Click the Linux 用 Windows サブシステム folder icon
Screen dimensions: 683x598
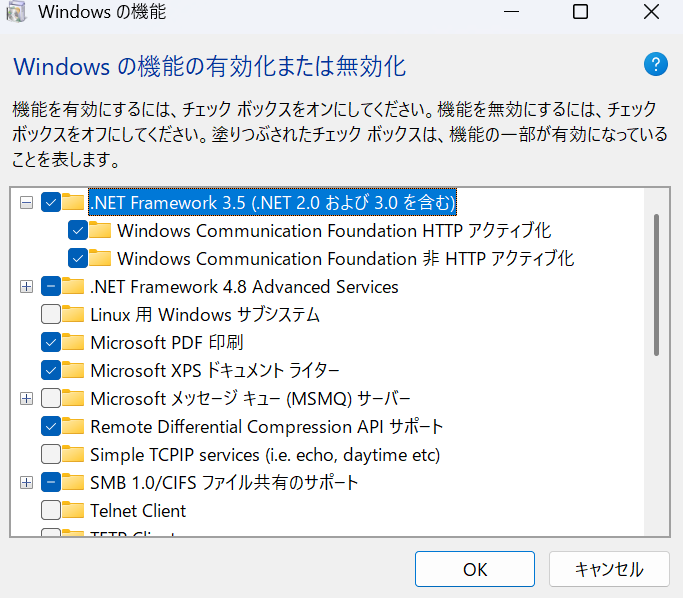click(74, 314)
